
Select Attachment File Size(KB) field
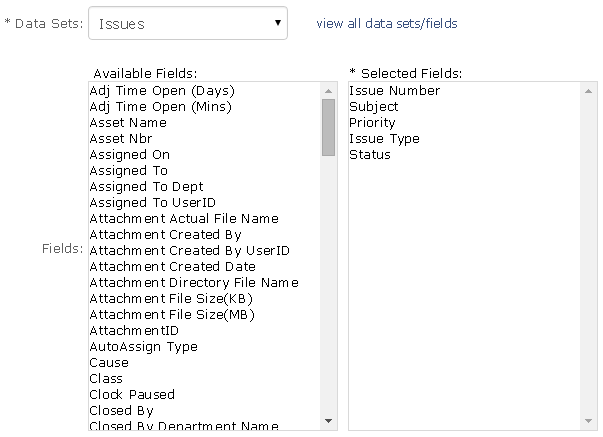(x=171, y=299)
